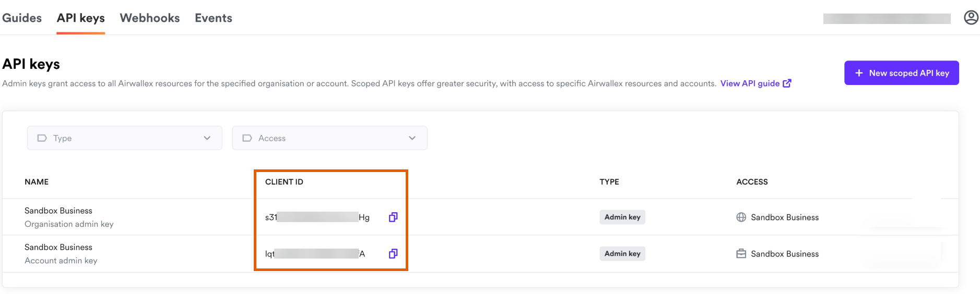Click the tag icon in Access filter
Viewport: 980px width, 294px height.
tap(247, 138)
